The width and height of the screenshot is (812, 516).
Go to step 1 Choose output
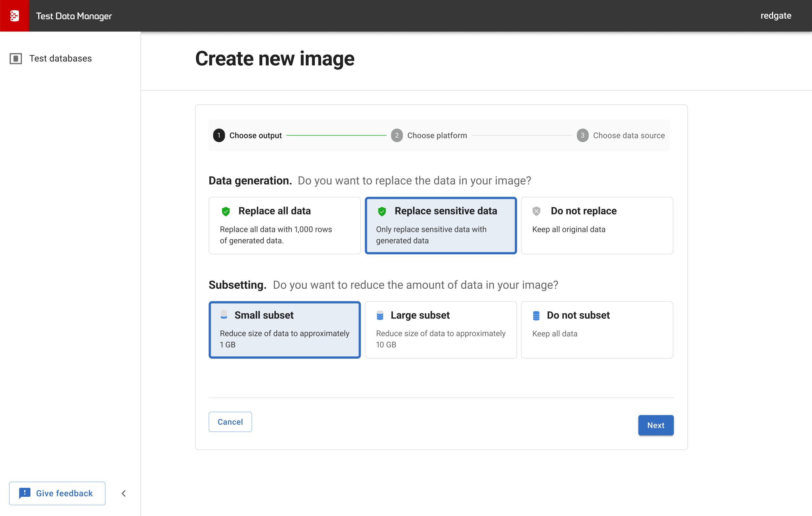coord(247,135)
